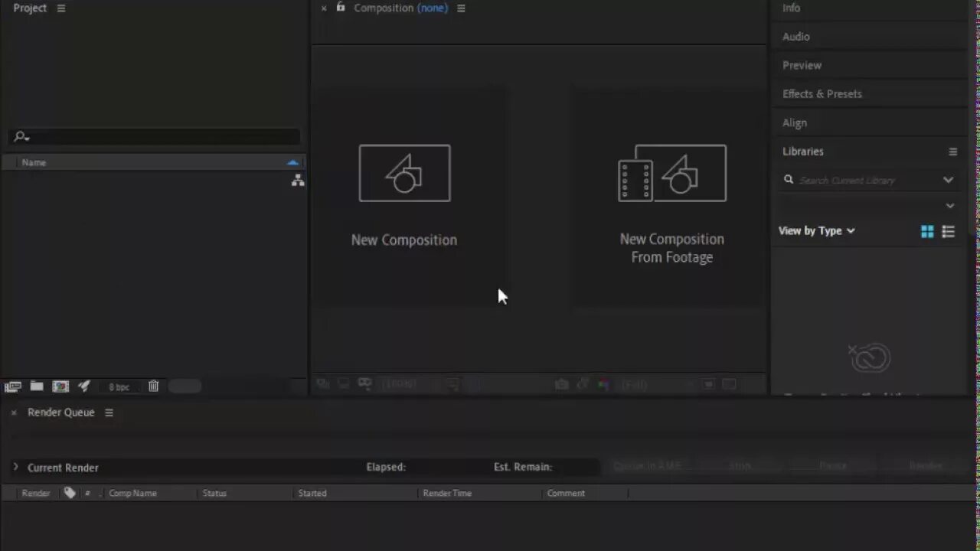Click the search magnifier in the Project panel
Viewport: 980px width, 551px height.
click(21, 137)
